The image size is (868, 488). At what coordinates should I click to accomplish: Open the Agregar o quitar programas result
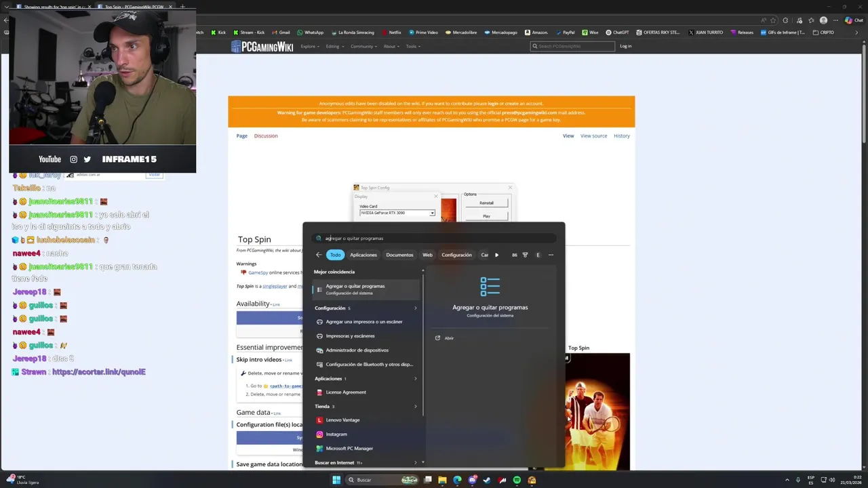(x=366, y=289)
